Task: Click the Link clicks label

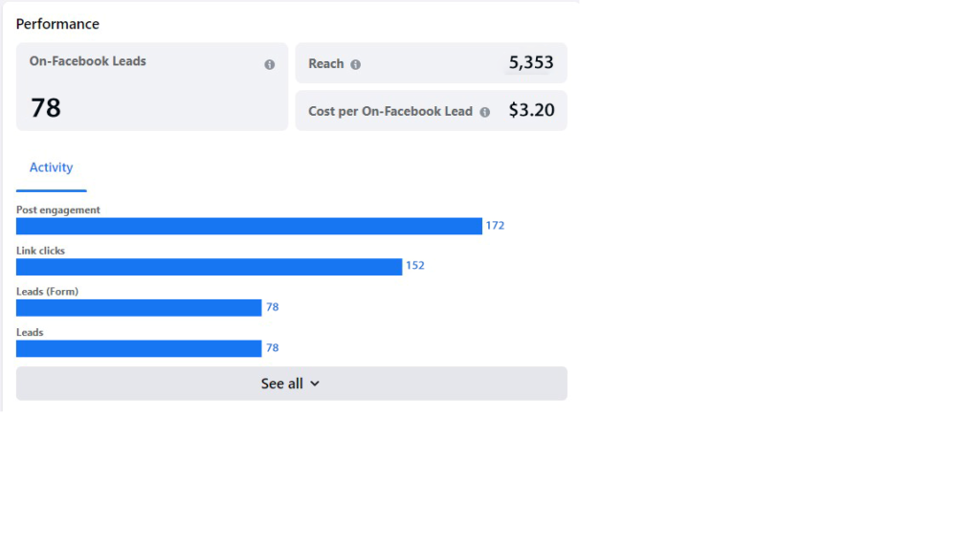Action: click(40, 251)
